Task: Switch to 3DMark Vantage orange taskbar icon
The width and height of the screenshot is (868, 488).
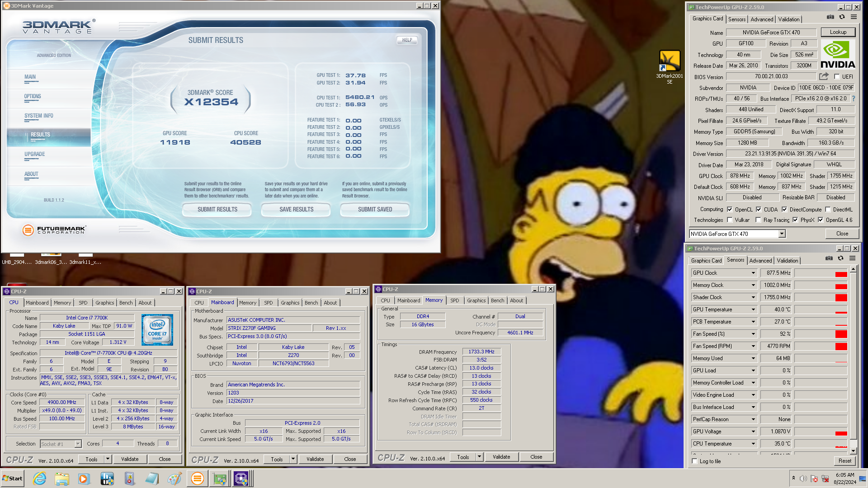Action: pyautogui.click(x=197, y=479)
